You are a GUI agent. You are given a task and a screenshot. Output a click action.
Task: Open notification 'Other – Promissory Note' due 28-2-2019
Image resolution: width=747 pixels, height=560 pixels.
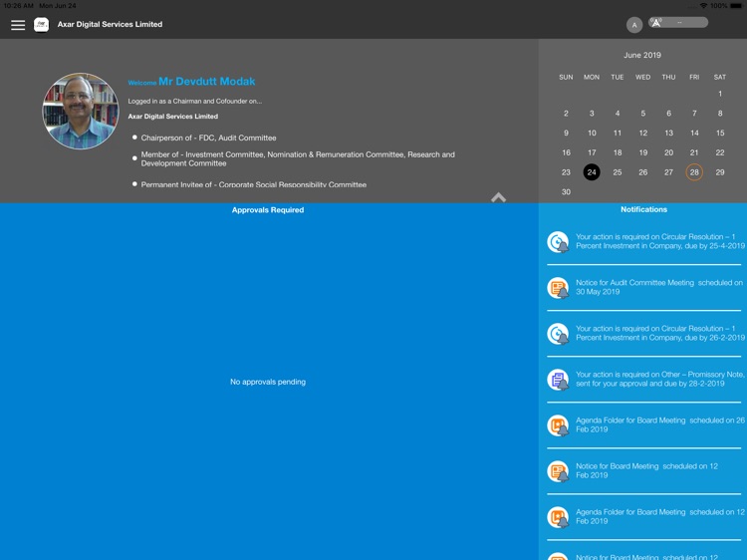pyautogui.click(x=660, y=379)
